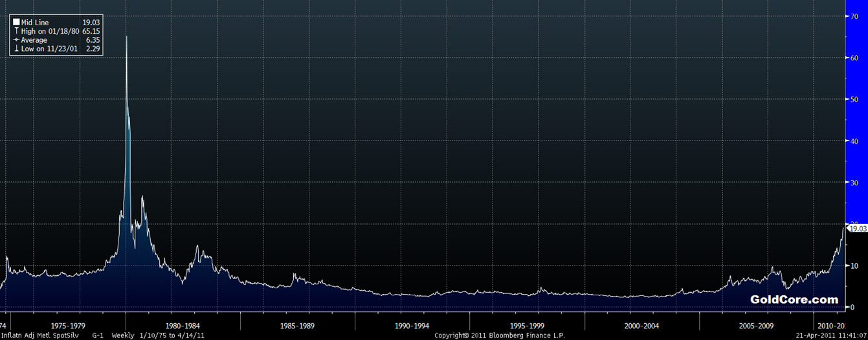
Task: Click the Low marker icon in legend
Action: 16,49
